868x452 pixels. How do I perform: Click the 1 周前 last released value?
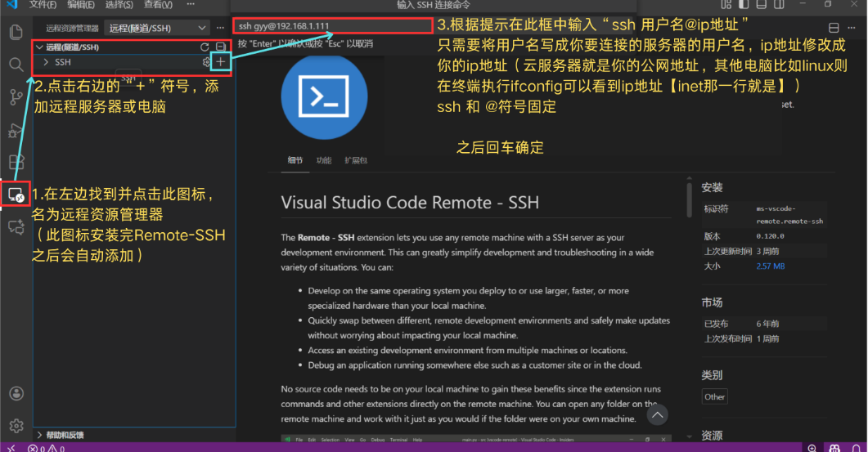(767, 338)
